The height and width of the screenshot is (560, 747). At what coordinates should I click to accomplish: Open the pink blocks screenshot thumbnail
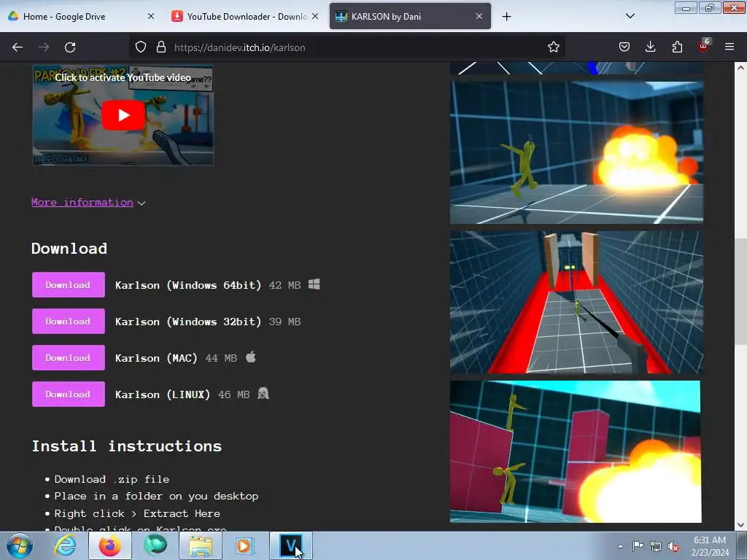(576, 451)
